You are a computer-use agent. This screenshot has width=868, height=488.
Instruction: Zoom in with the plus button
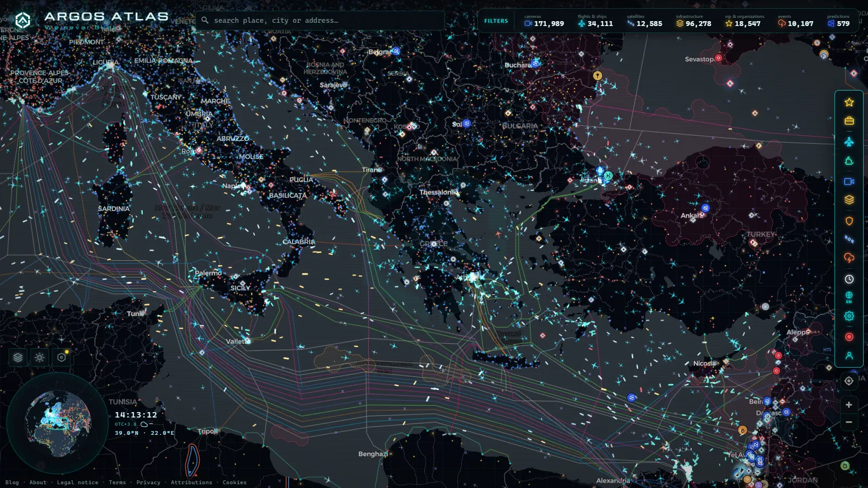pyautogui.click(x=849, y=404)
